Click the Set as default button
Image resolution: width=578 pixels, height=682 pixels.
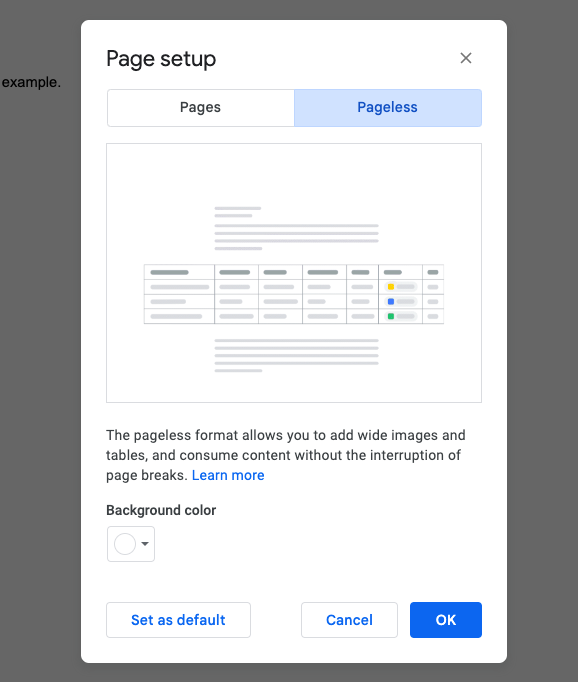[178, 620]
